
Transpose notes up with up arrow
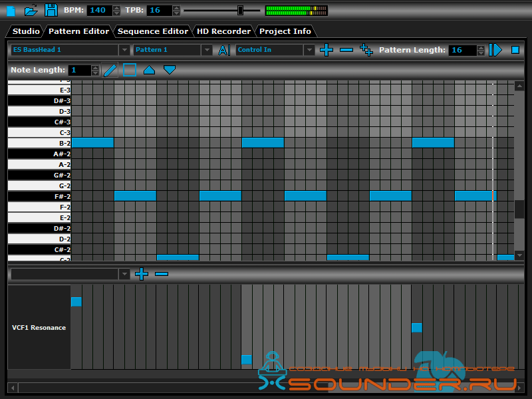[149, 70]
